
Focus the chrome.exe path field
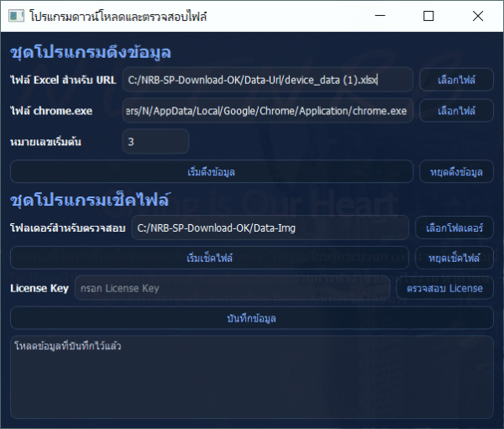pos(268,111)
